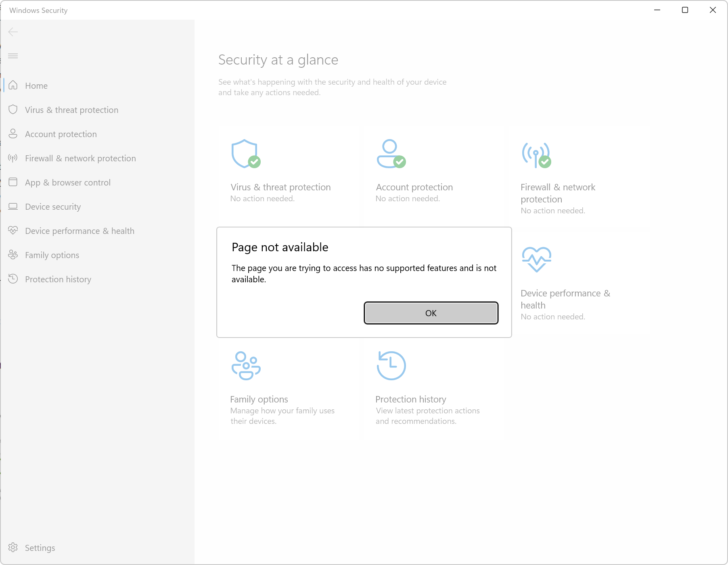Maximize the Windows Security window
Viewport: 728px width, 565px height.
click(685, 10)
